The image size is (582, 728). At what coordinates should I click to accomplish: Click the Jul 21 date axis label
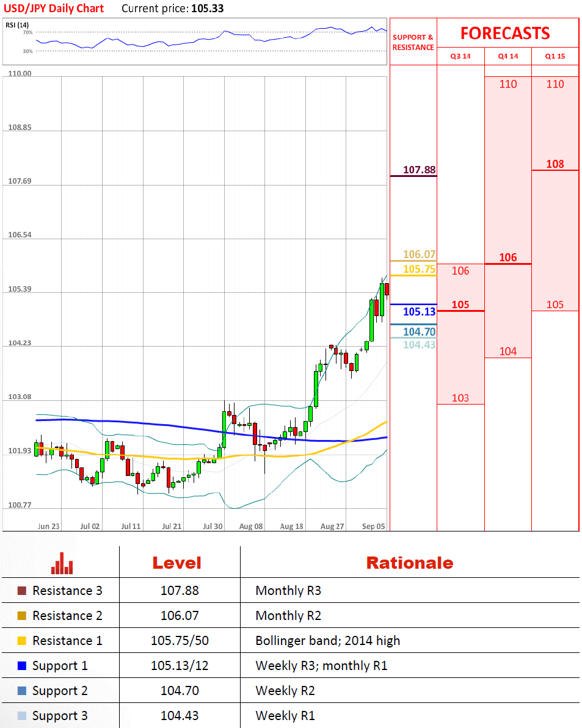[172, 527]
